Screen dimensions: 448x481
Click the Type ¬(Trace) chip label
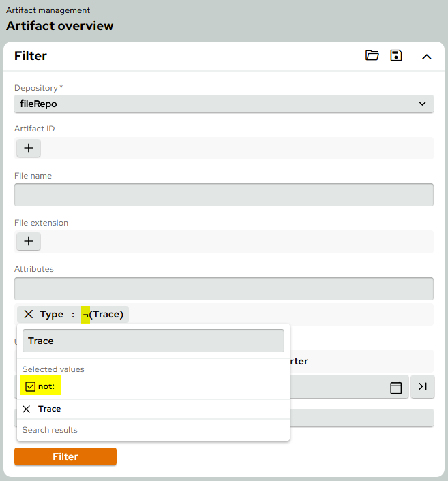tap(82, 315)
